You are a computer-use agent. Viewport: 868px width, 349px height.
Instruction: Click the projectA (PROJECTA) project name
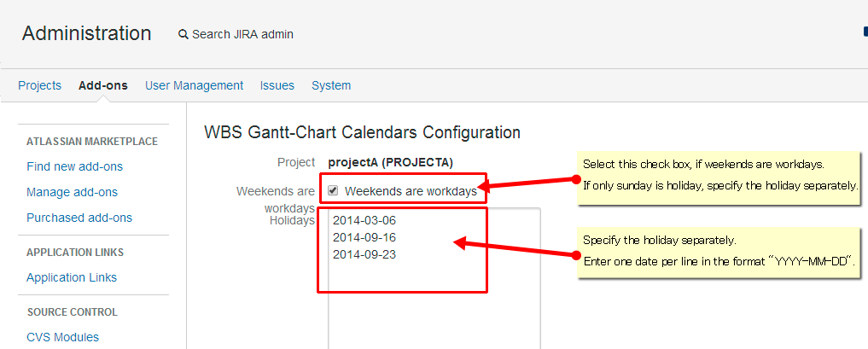[390, 162]
